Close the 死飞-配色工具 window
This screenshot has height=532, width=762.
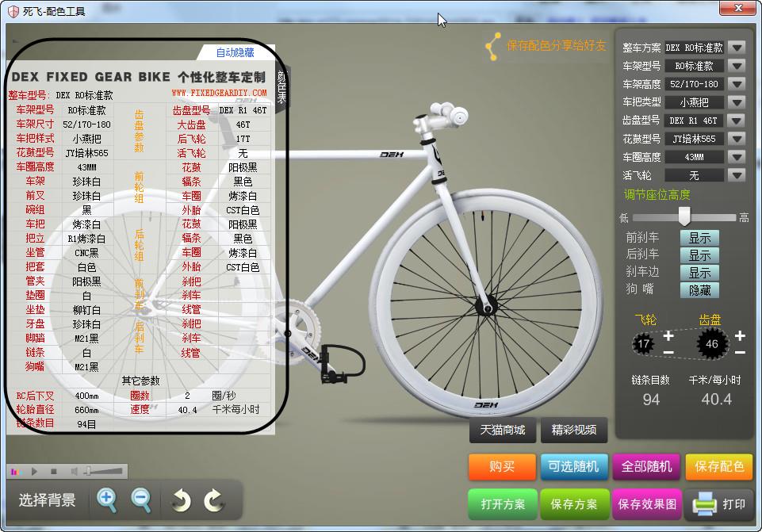pyautogui.click(x=738, y=8)
